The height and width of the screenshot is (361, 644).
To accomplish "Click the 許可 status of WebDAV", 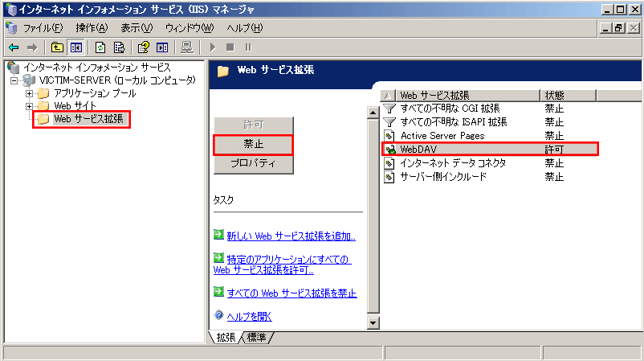I will point(554,150).
